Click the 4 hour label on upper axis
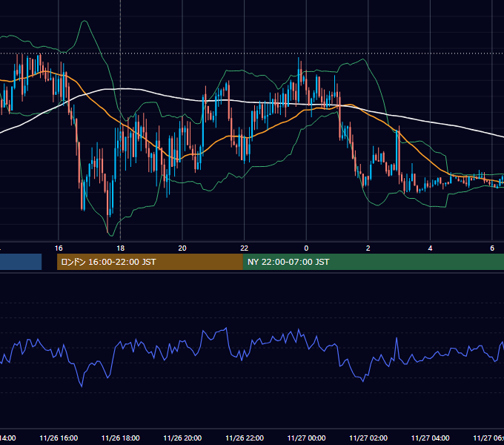Image resolution: width=504 pixels, height=445 pixels. (430, 248)
